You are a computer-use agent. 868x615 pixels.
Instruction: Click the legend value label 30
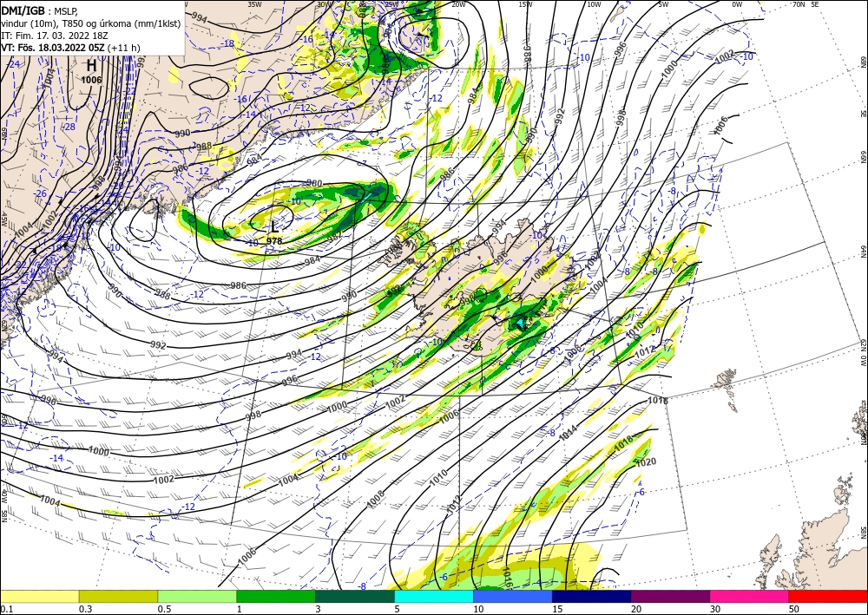[x=715, y=609]
